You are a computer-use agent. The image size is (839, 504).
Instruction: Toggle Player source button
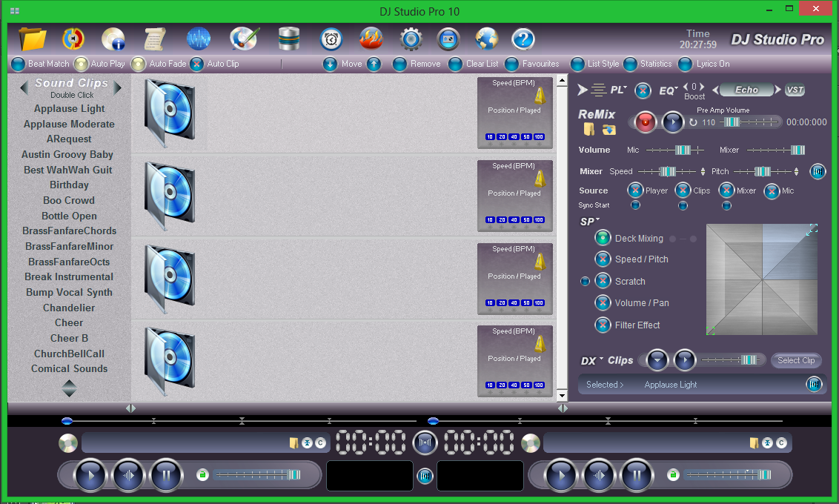coord(635,190)
